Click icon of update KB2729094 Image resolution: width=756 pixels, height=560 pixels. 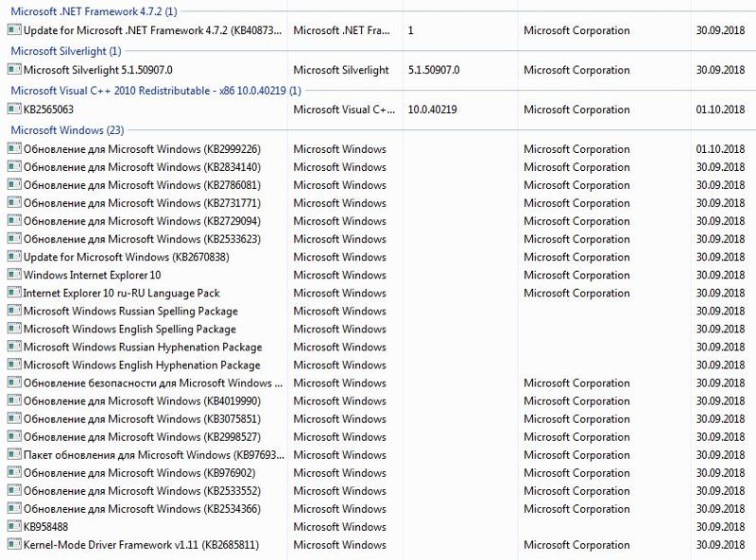14,221
